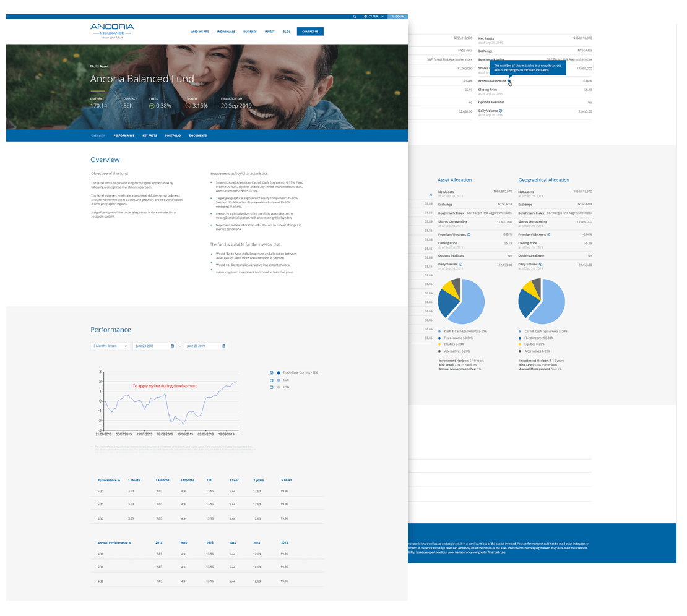Click the search magnifier icon in top bar
This screenshot has width=687, height=616.
(355, 17)
